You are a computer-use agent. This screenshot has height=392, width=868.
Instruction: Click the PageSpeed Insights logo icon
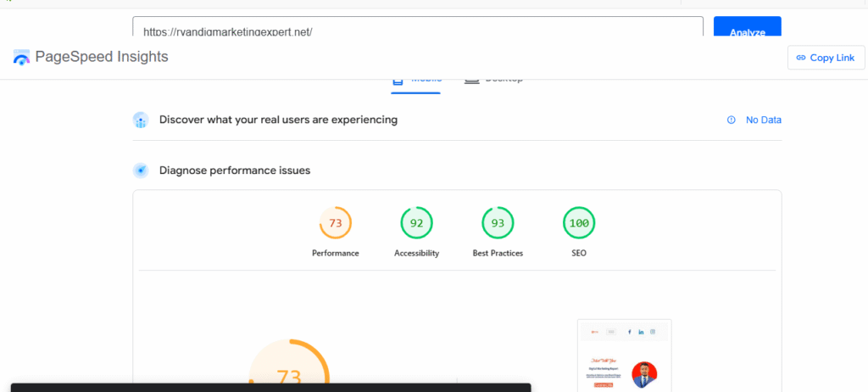coord(21,58)
